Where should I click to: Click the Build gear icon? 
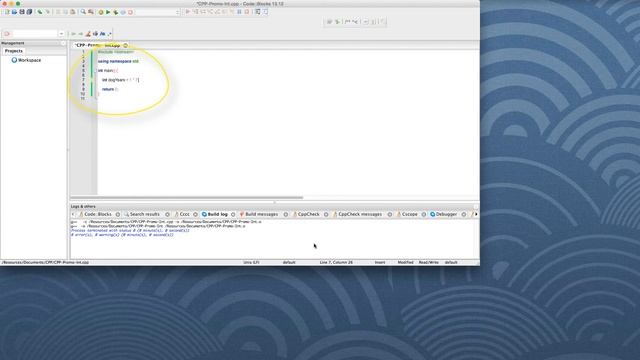point(101,12)
